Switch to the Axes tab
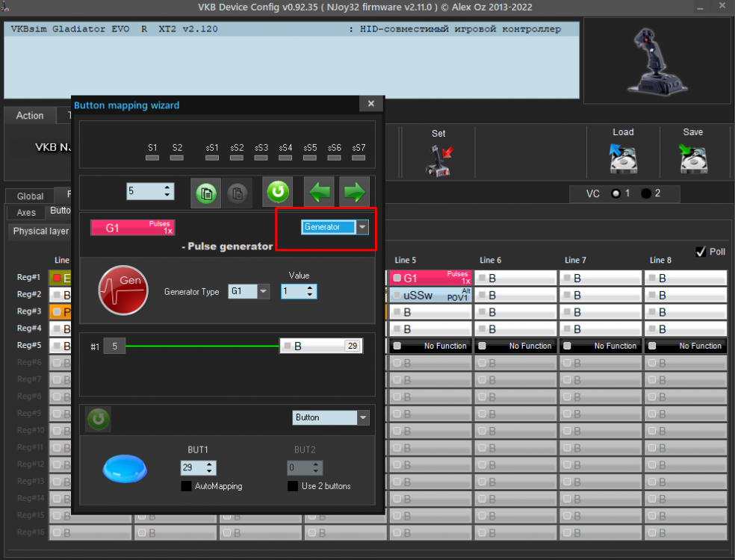735x560 pixels. 26,212
